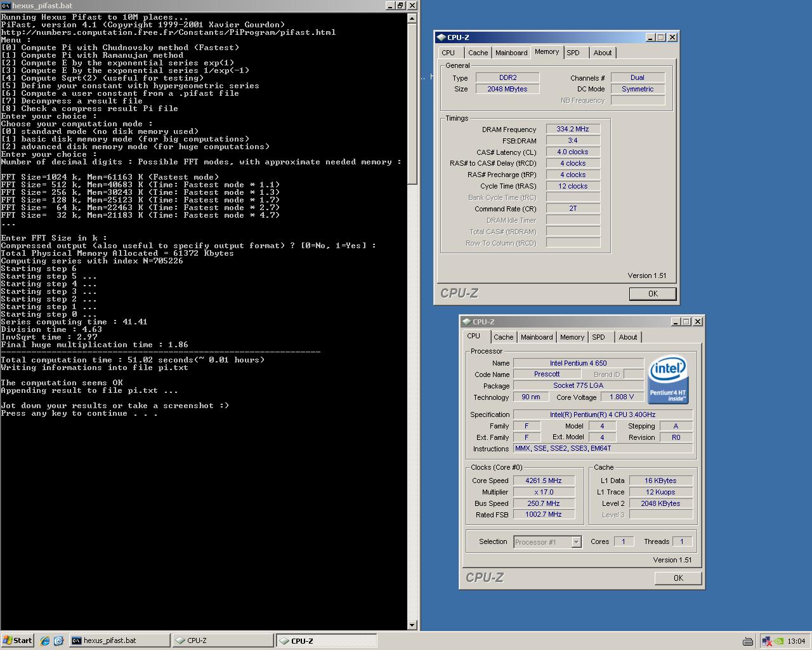Open the CPU tab in Memory window
Viewport: 812px width, 650px height.
point(449,53)
